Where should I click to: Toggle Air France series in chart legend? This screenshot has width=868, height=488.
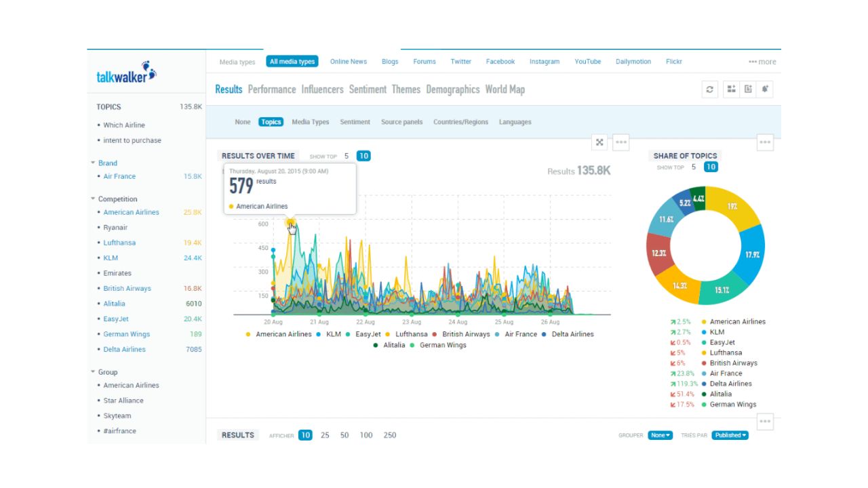point(516,334)
